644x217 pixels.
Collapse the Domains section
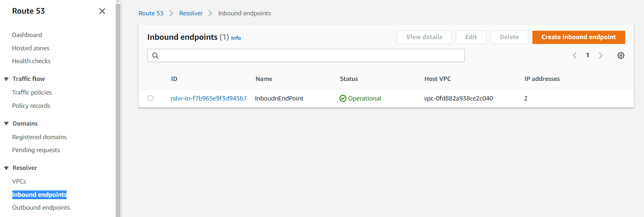(x=6, y=124)
